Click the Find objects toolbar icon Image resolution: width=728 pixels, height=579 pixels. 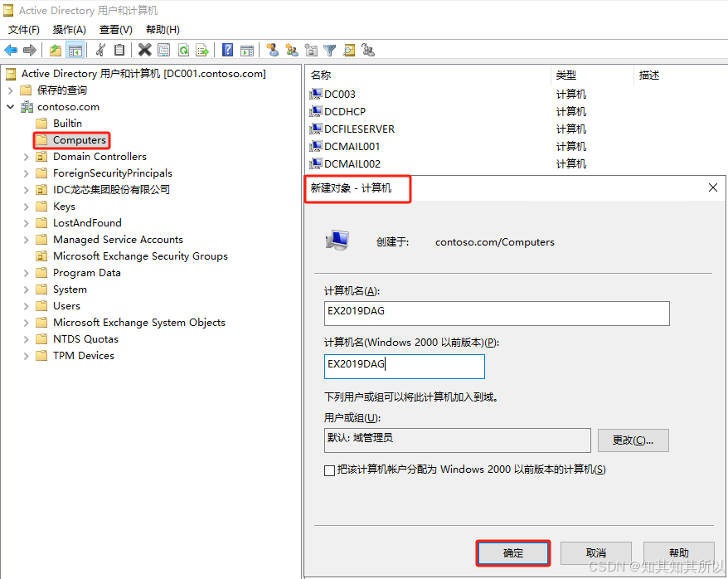[349, 50]
